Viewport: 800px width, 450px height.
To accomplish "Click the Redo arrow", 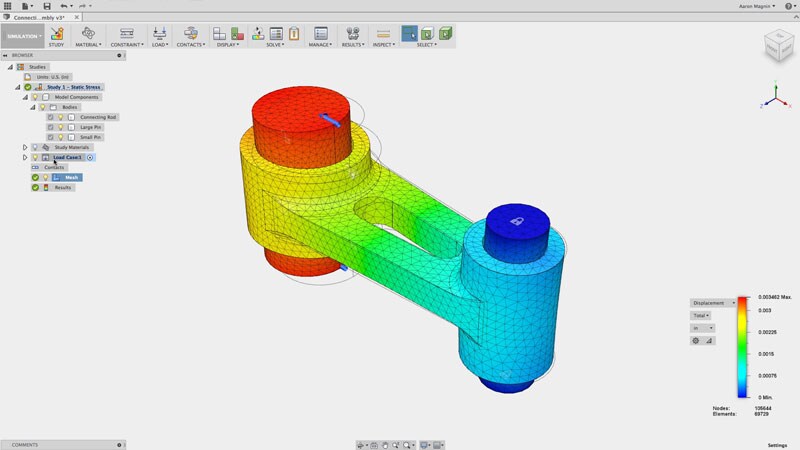I will click(82, 6).
